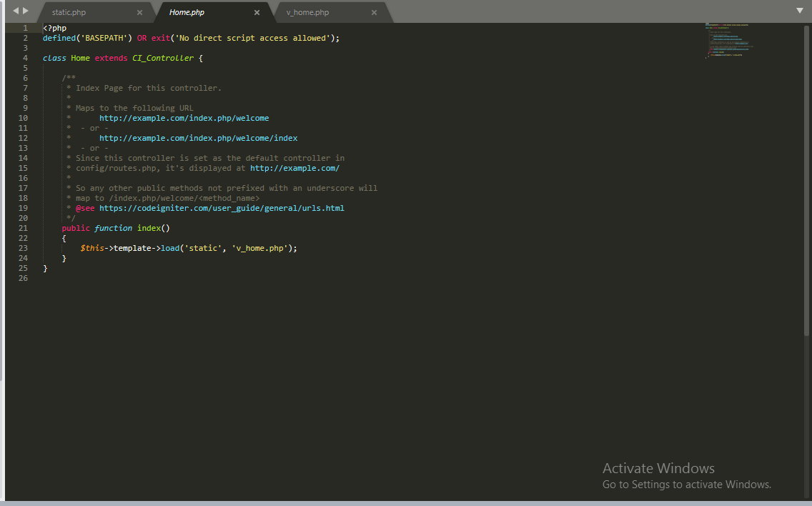Click line number 1 in the gutter
The width and height of the screenshot is (812, 506).
tap(25, 28)
